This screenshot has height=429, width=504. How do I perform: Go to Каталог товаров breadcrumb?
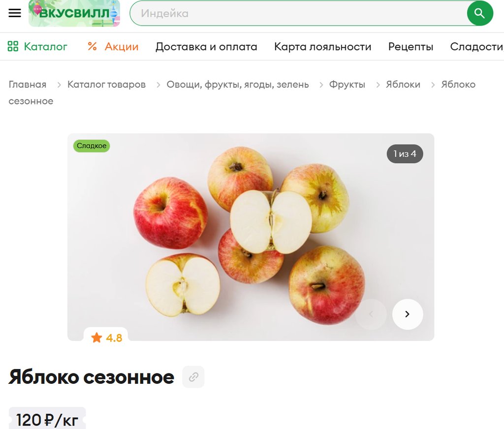coord(106,84)
